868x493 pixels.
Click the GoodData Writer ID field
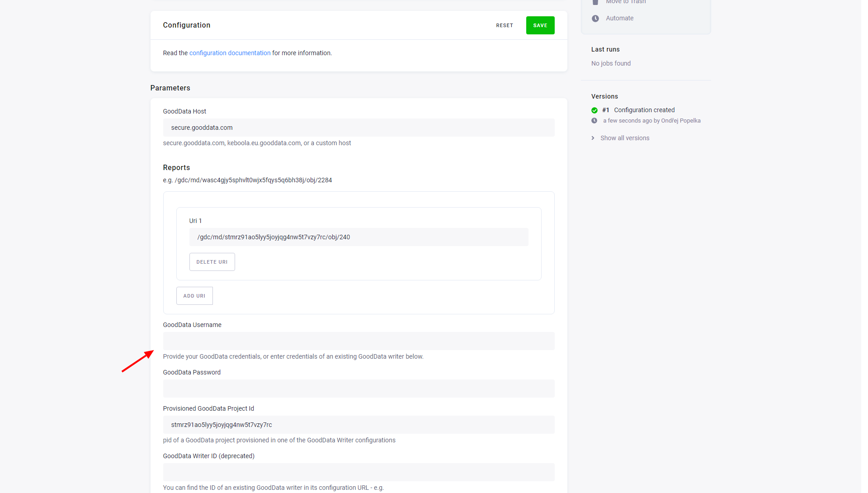359,472
